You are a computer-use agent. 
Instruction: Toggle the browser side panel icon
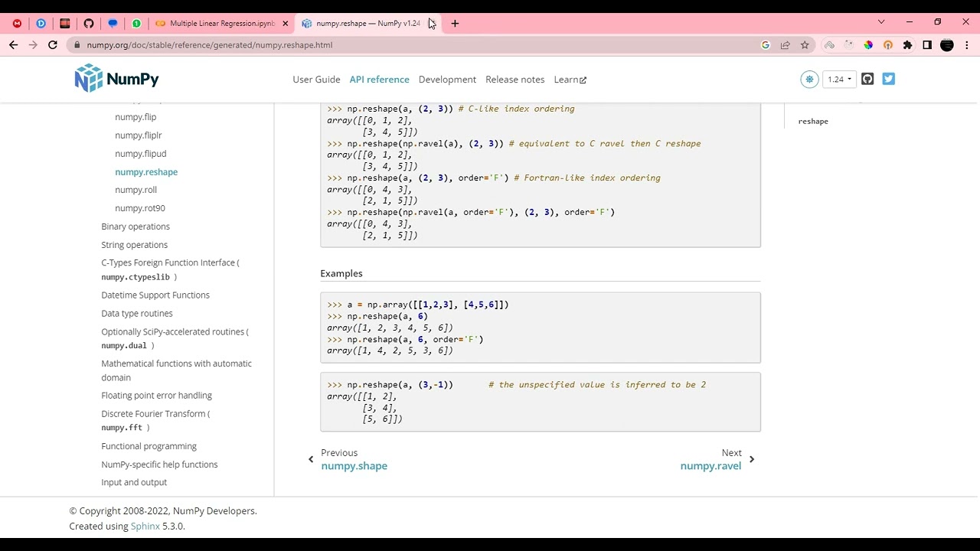click(927, 45)
